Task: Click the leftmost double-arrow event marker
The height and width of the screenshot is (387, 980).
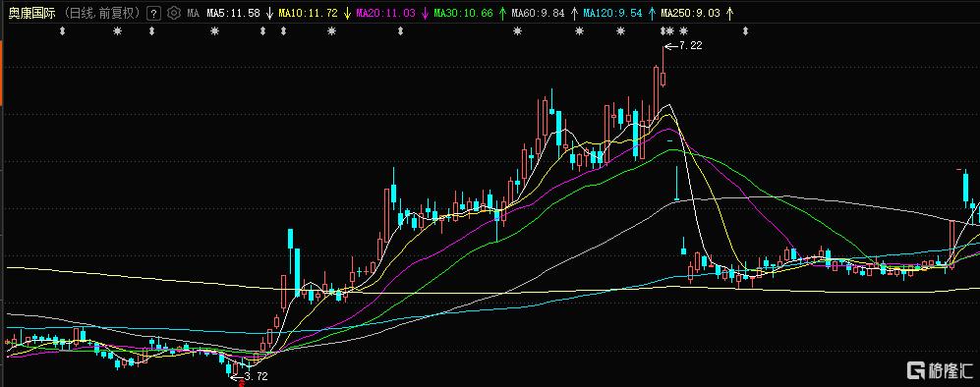Action: click(62, 31)
